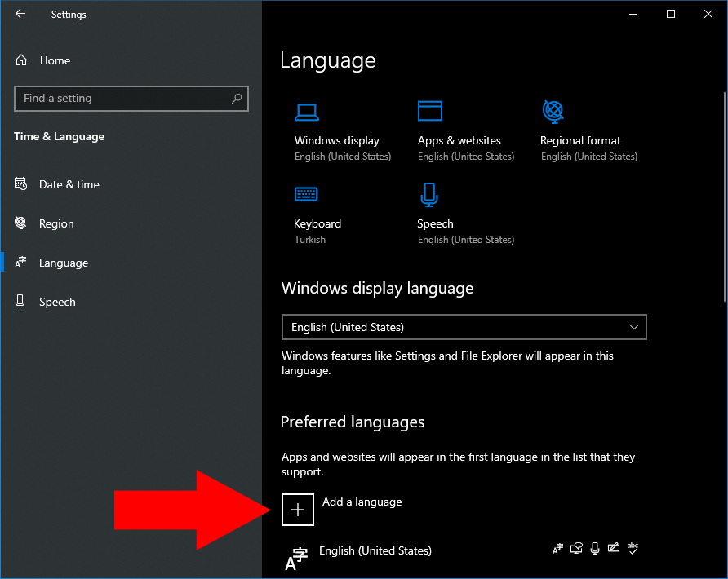Click the back arrow to go back
This screenshot has height=579, width=728.
(x=20, y=14)
